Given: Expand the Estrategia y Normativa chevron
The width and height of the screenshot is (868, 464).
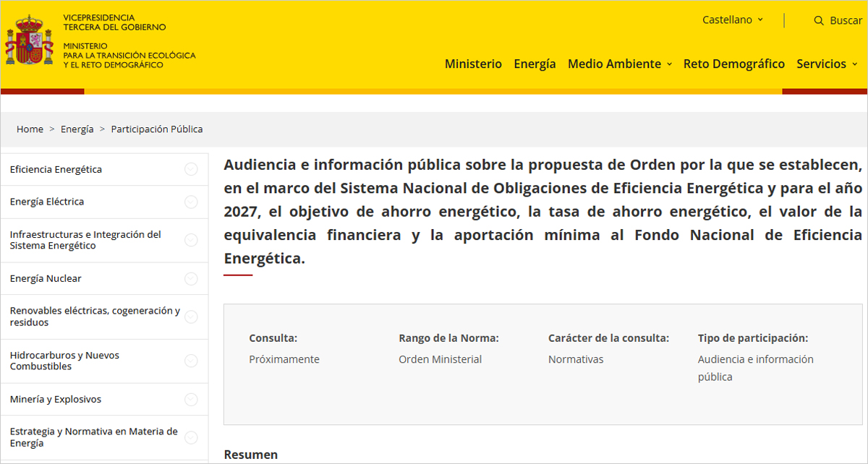Looking at the screenshot, I should pyautogui.click(x=191, y=437).
